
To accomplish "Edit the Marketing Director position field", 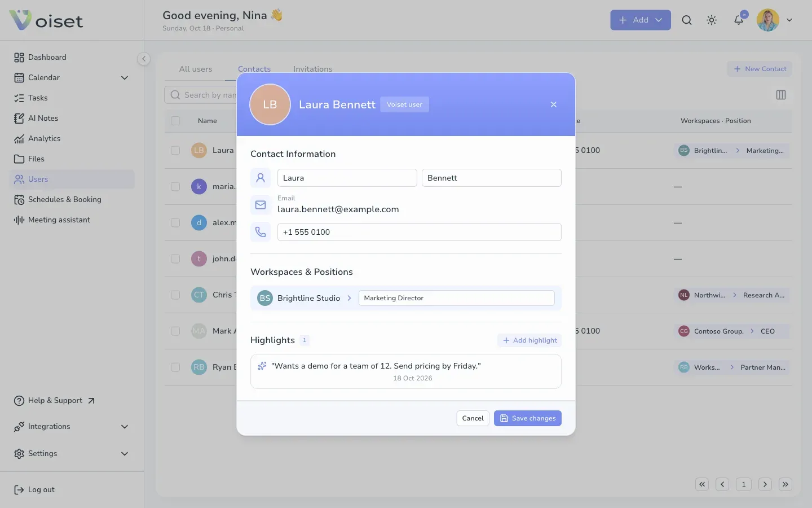I will click(457, 298).
